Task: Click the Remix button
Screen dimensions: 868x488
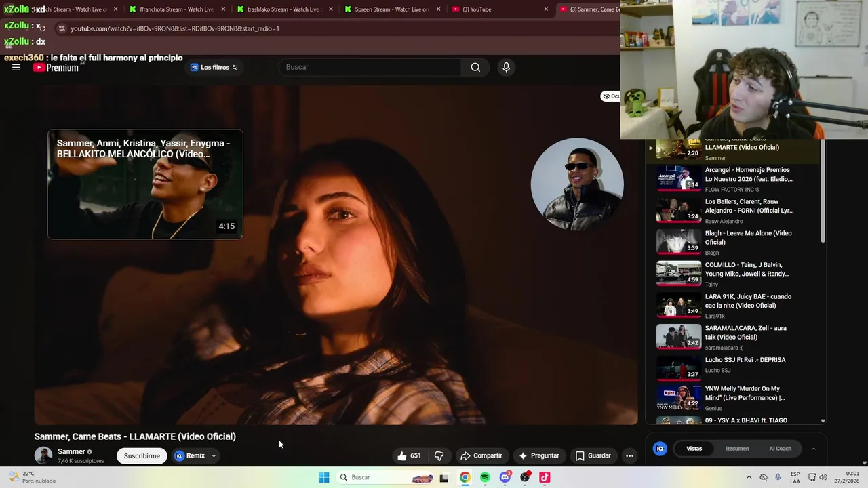Action: coord(190,455)
